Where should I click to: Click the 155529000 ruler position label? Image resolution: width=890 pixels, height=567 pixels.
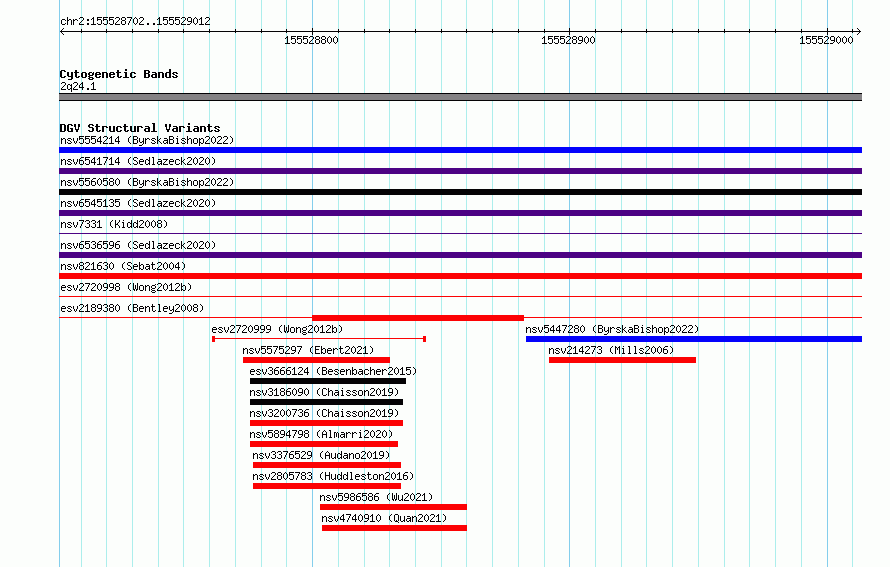point(826,40)
